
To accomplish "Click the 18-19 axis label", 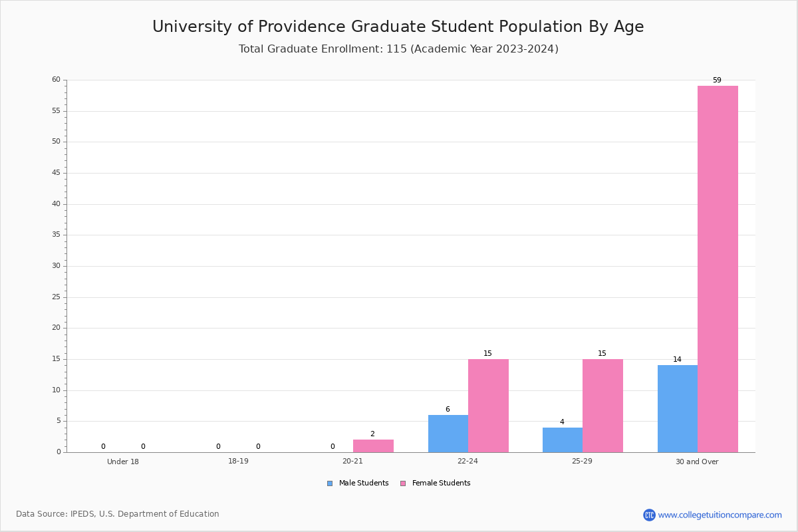I will coord(238,462).
